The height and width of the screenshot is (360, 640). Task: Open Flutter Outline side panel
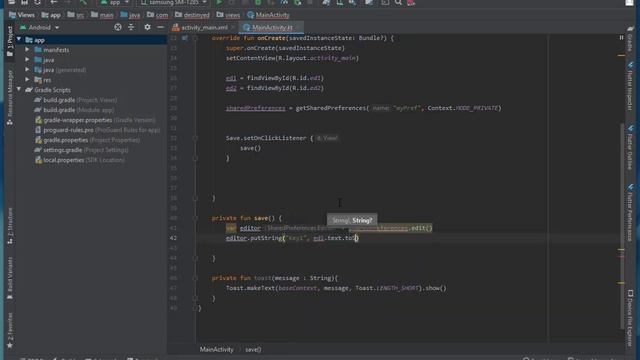[x=630, y=148]
